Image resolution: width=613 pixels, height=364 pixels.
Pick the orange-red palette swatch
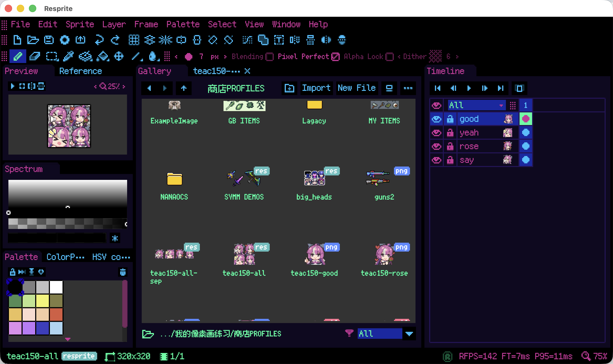coord(56,314)
